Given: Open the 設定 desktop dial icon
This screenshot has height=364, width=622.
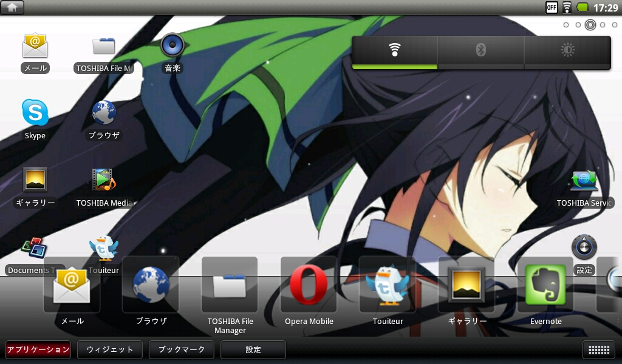Looking at the screenshot, I should [584, 254].
